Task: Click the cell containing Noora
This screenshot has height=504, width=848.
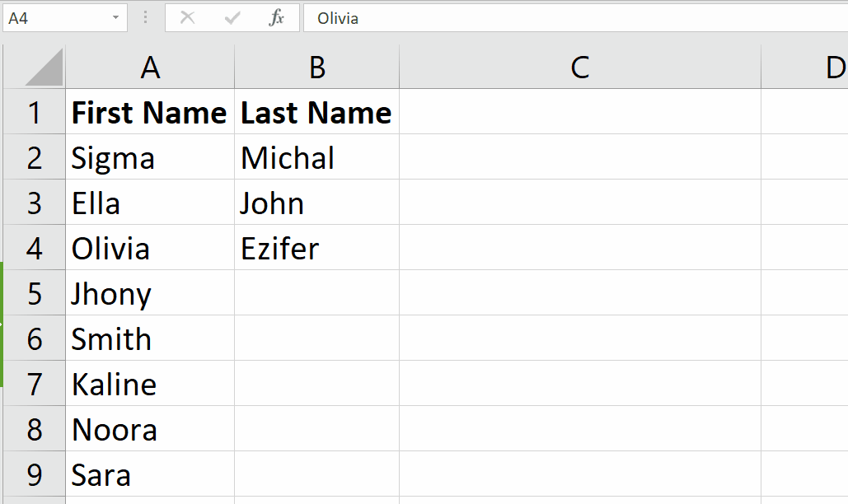Action: pyautogui.click(x=149, y=430)
